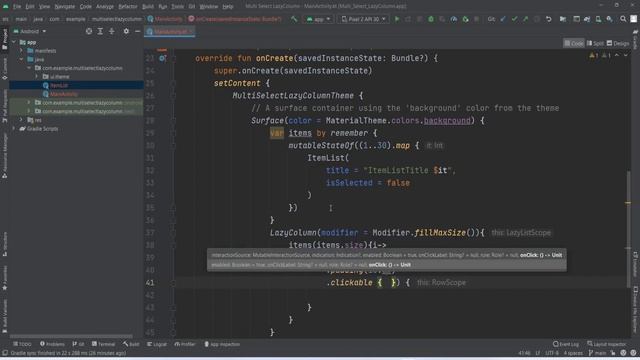Click 'background' in Surface color line
Image resolution: width=640 pixels, height=360 pixels.
(447, 120)
